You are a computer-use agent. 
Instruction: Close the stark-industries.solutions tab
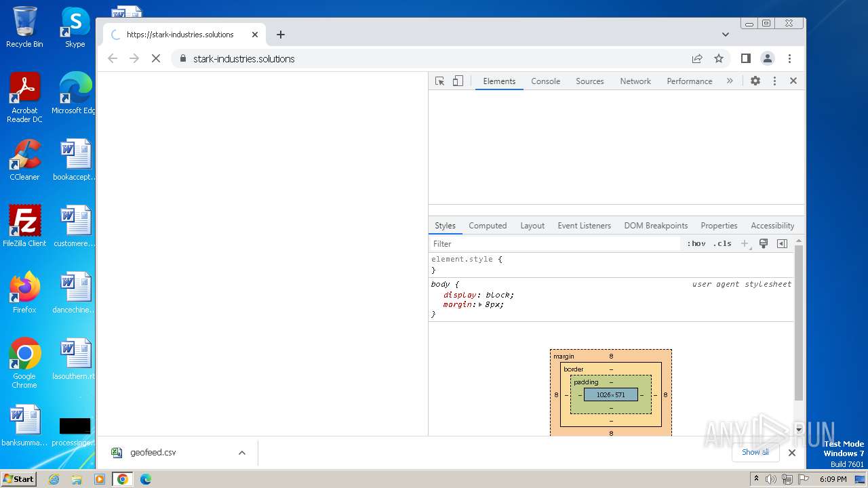[255, 35]
